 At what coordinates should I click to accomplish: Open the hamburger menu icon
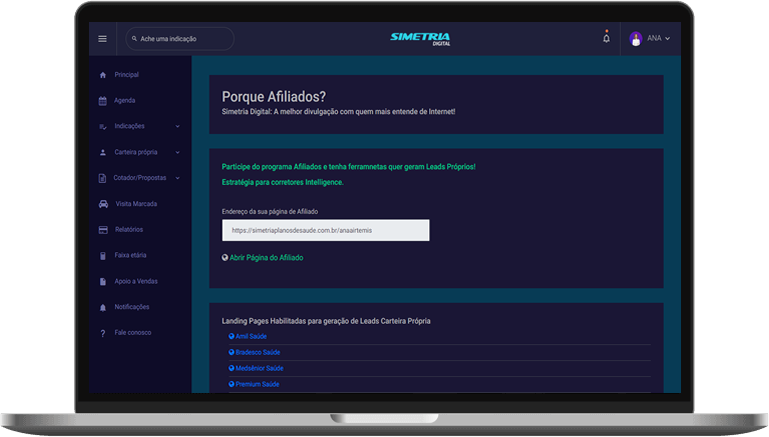coord(102,39)
